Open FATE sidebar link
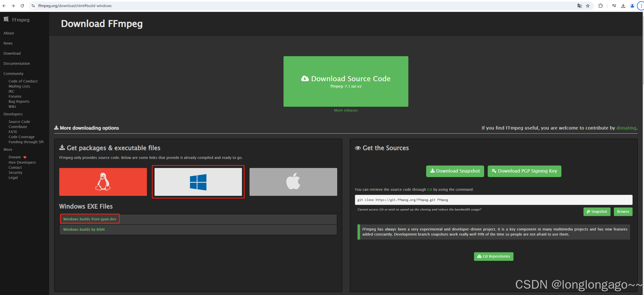644x295 pixels. pos(13,132)
